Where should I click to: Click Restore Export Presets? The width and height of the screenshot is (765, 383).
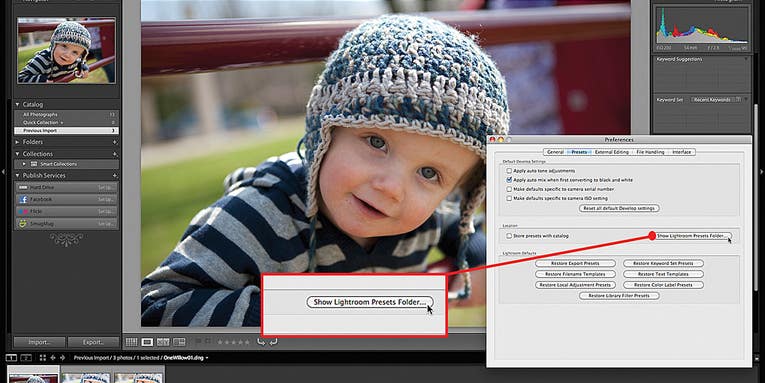tap(575, 263)
